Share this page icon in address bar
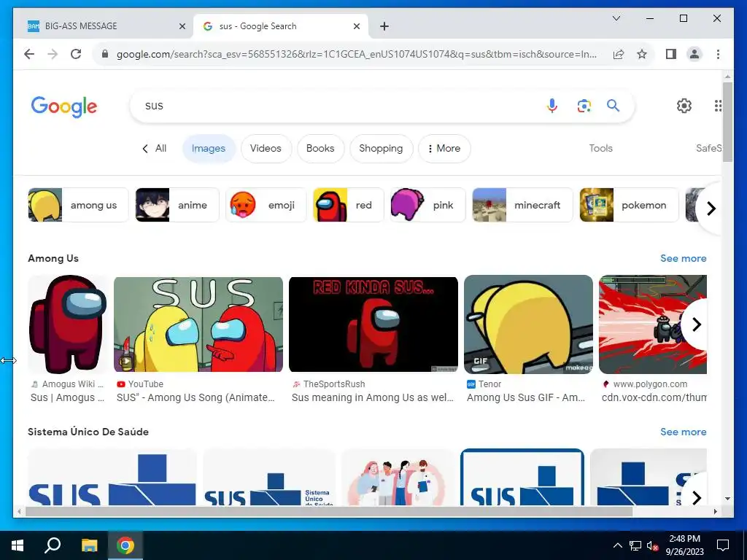This screenshot has width=747, height=560. pyautogui.click(x=619, y=54)
